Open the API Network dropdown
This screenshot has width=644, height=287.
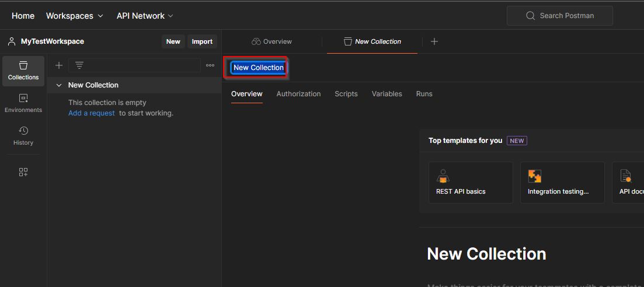pos(145,16)
